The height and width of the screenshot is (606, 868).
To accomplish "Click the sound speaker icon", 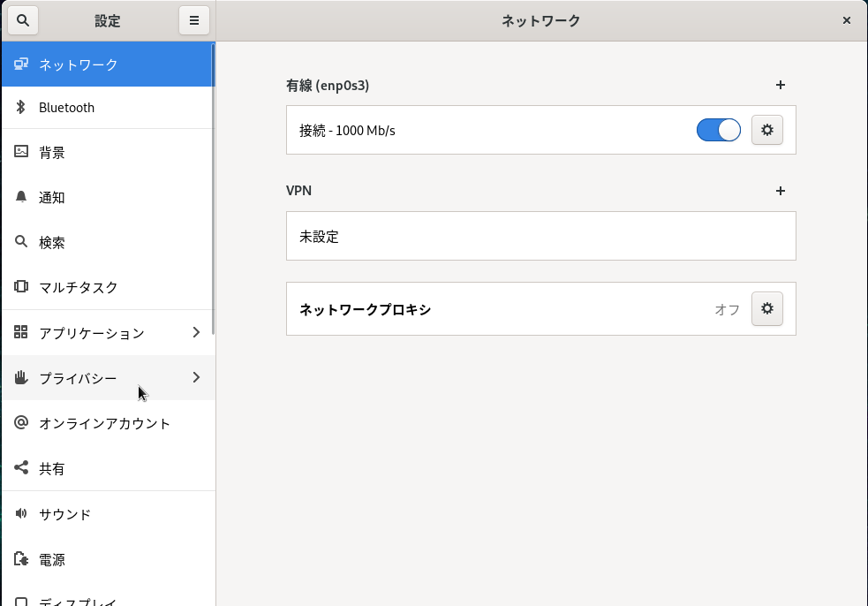I will click(21, 513).
